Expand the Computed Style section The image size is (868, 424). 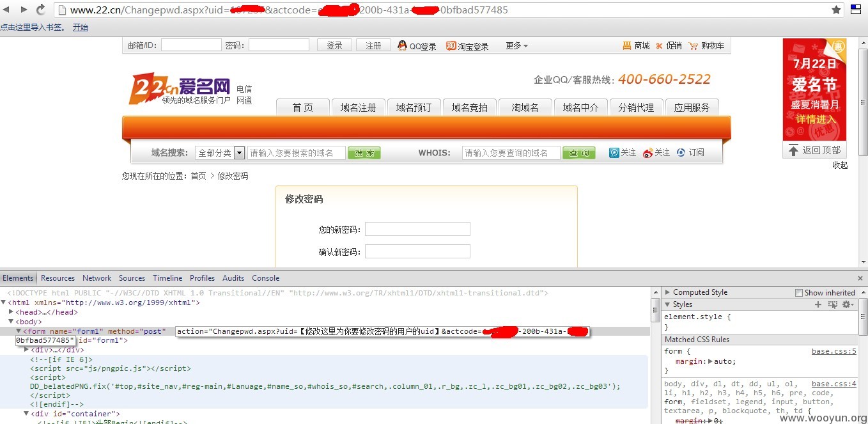[x=668, y=292]
